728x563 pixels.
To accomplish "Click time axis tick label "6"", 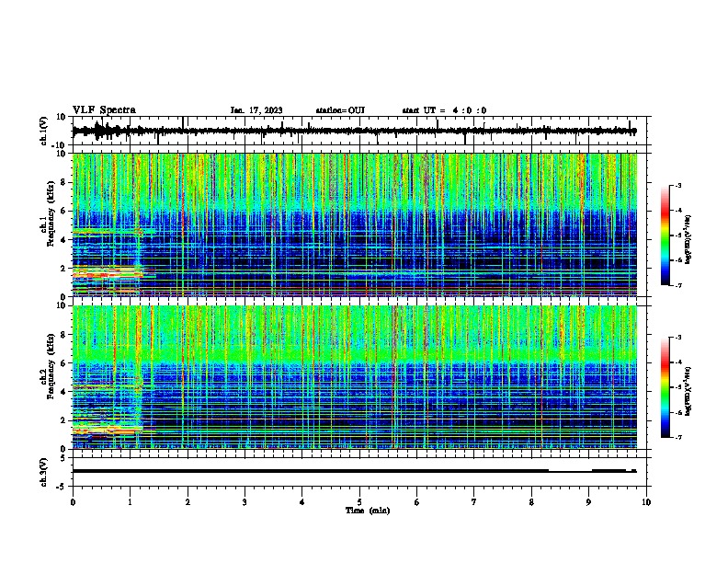I will (x=416, y=502).
